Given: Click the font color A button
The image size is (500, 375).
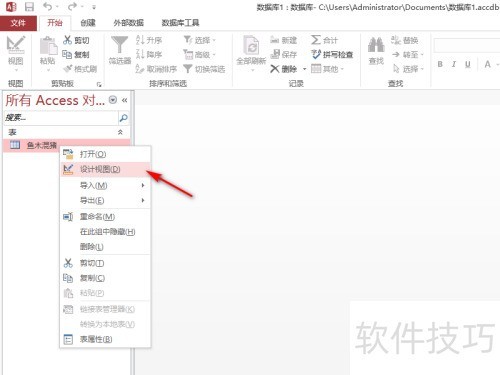Looking at the screenshot, I should [x=487, y=64].
